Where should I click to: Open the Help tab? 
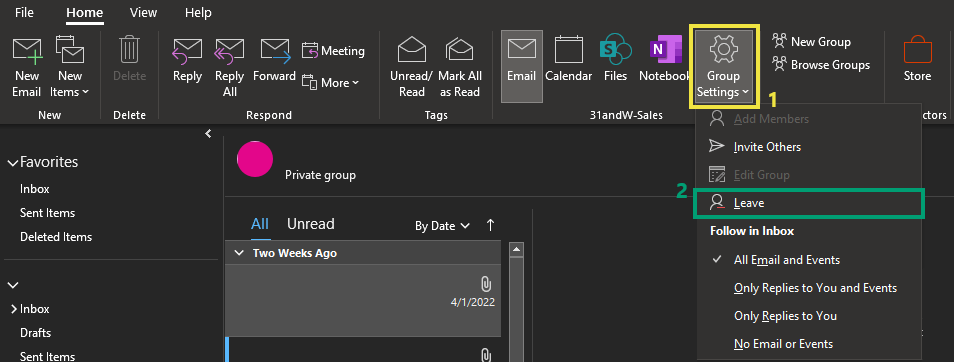198,12
